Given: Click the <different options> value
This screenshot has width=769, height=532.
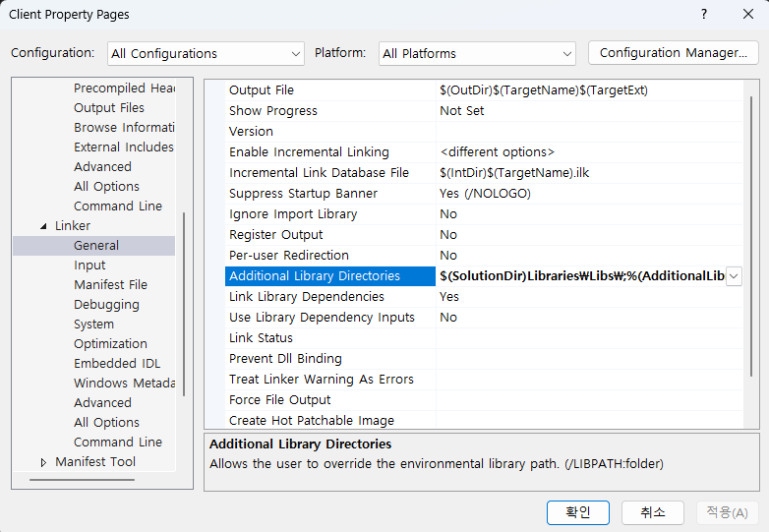Looking at the screenshot, I should 497,152.
